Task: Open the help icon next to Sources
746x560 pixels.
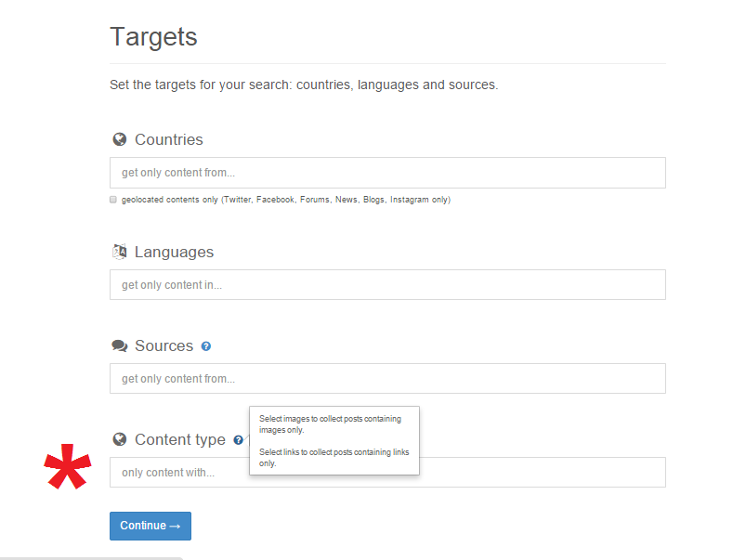Action: tap(206, 346)
